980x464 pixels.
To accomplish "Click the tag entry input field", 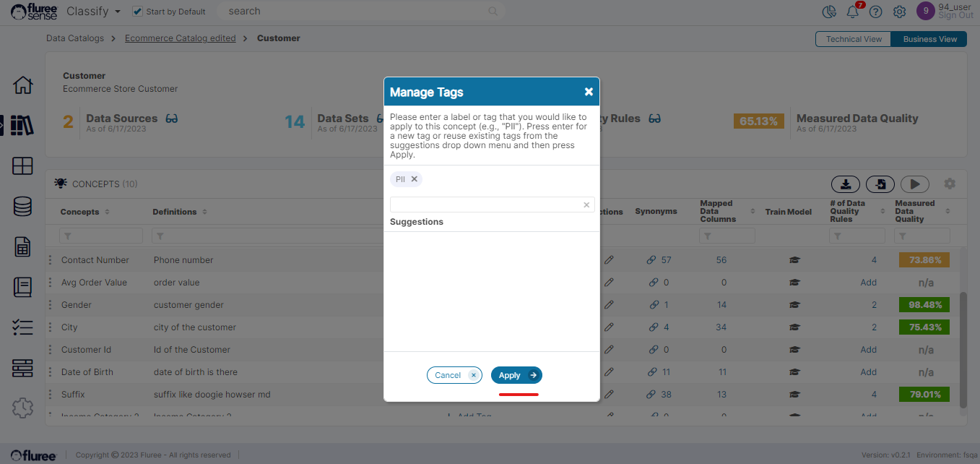I will click(486, 205).
